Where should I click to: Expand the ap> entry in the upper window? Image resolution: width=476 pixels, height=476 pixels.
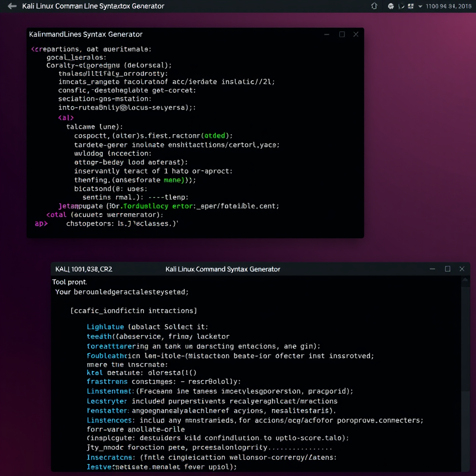coord(41,224)
